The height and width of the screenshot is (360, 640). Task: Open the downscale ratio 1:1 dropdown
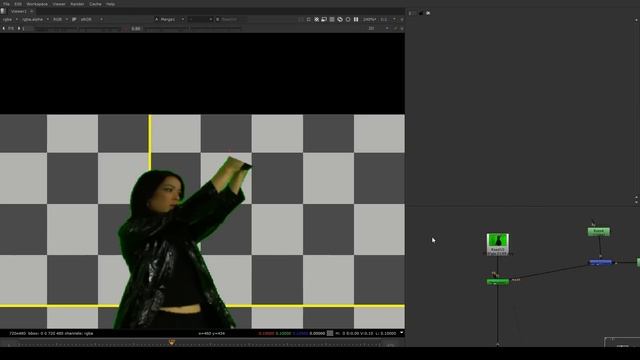388,19
